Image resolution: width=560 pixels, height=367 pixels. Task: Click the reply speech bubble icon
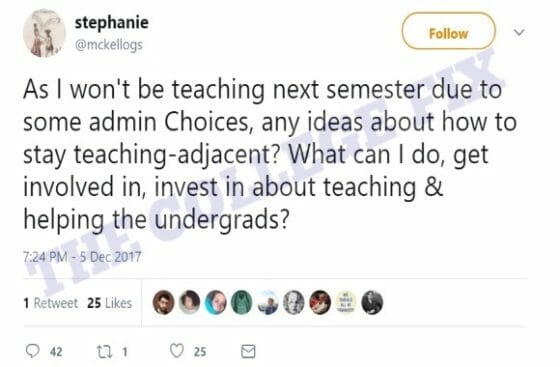(32, 351)
